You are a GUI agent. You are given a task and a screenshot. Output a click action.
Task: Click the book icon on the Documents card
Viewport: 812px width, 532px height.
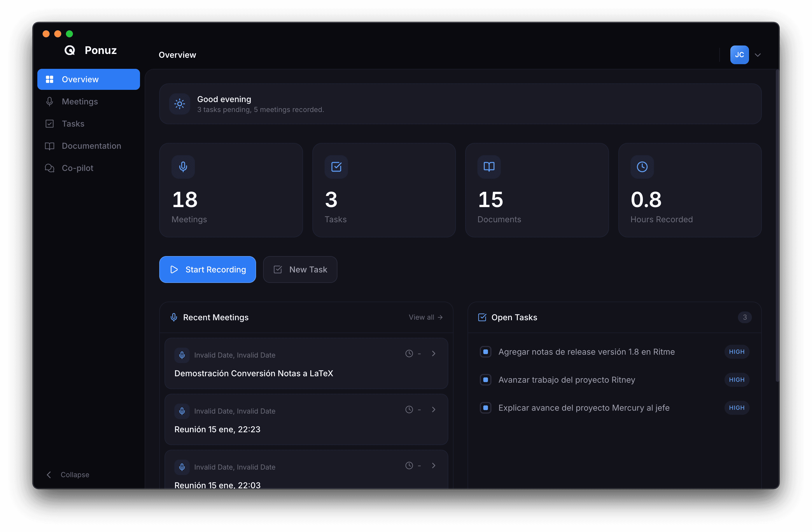tap(489, 167)
